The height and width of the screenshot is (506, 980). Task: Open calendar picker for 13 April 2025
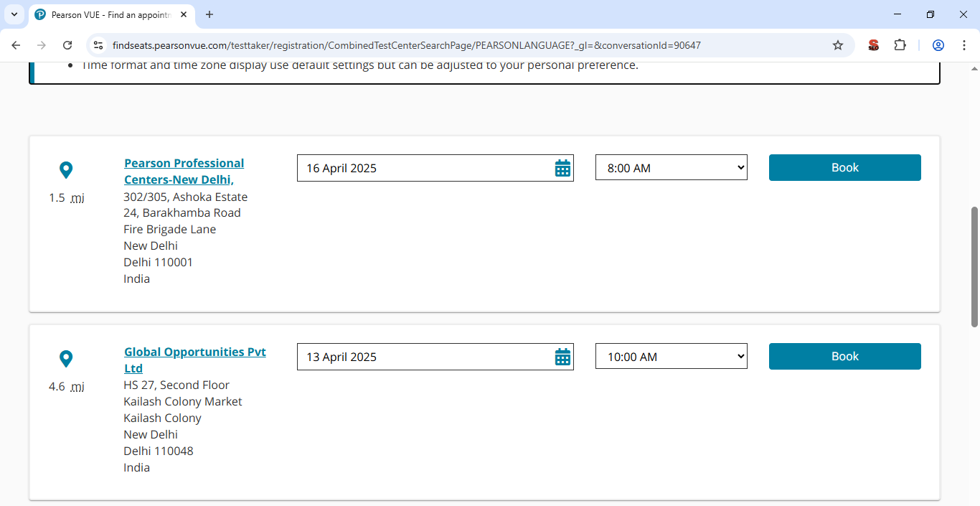point(562,357)
